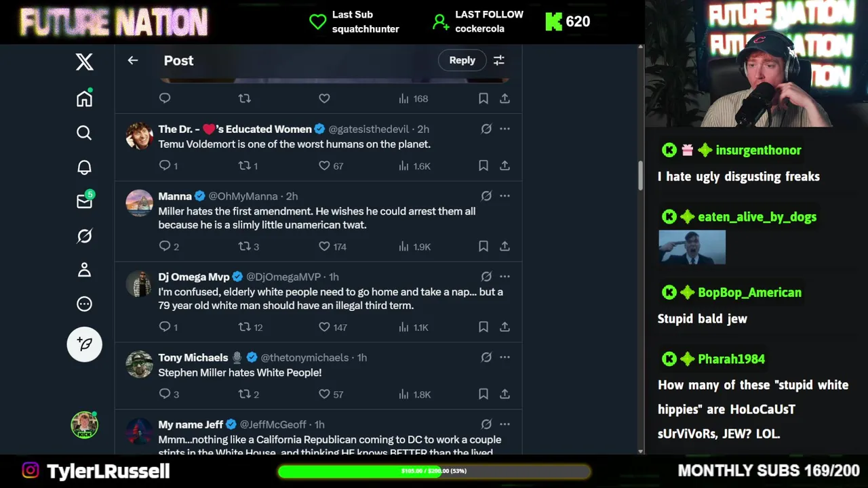Open more options on Manna's reply
868x488 pixels.
505,196
